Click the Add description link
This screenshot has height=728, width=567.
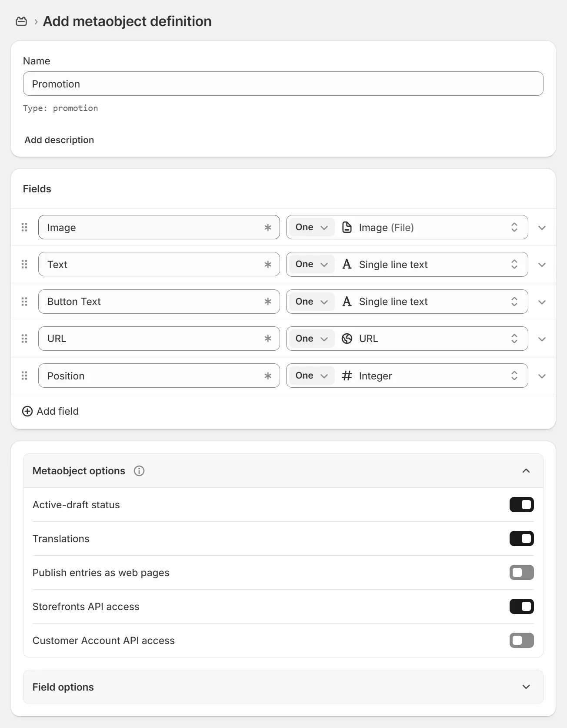click(59, 140)
